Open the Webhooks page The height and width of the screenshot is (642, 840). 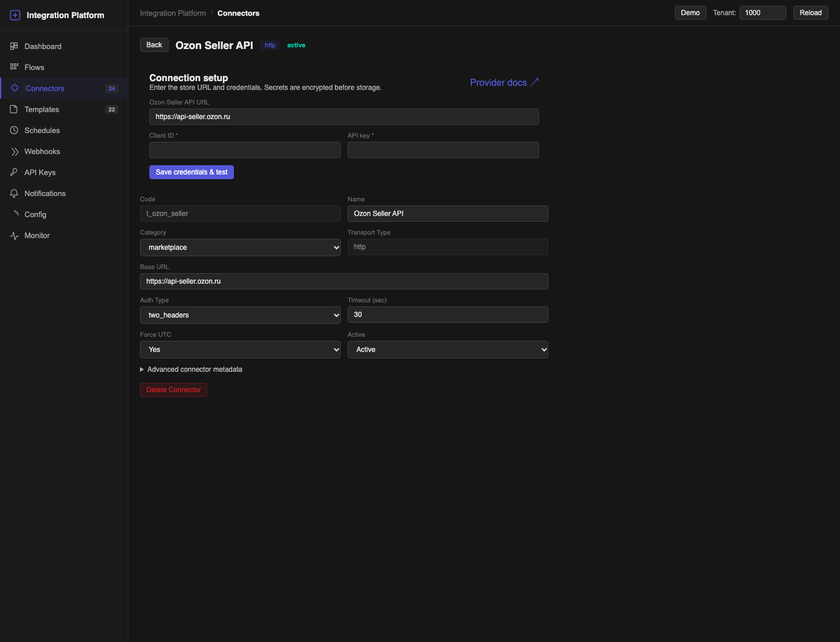(64, 151)
